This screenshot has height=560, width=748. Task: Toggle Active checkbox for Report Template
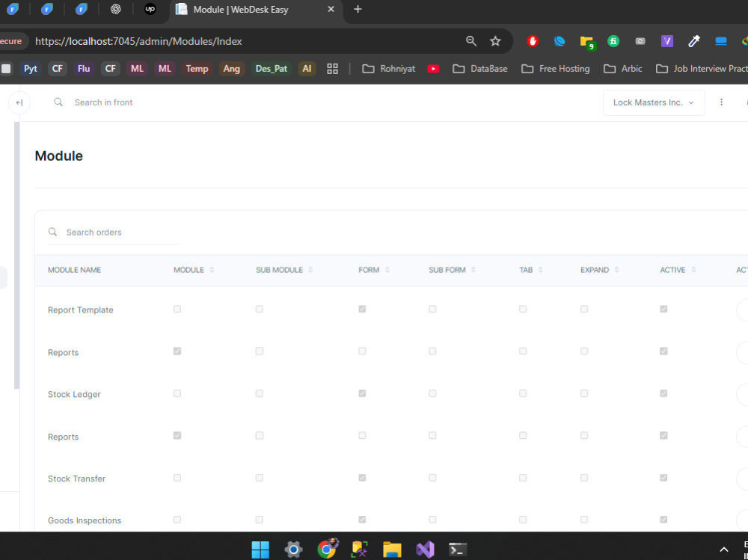click(663, 309)
